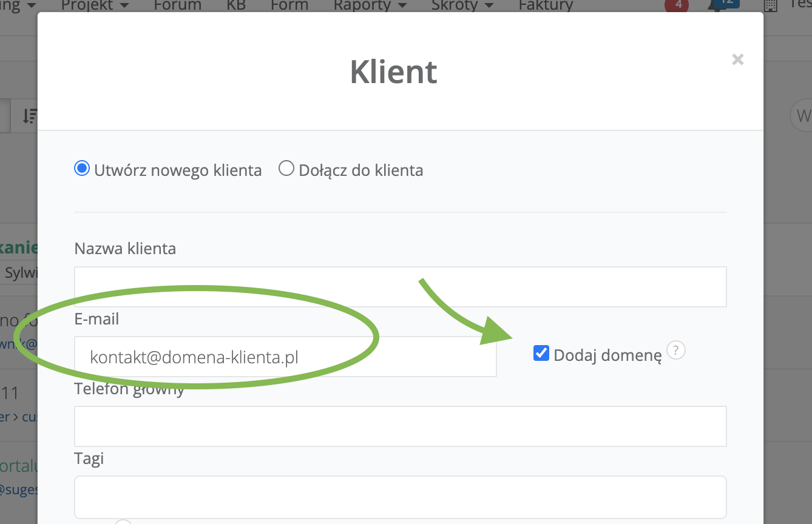Click inside the Tagi input field
Image resolution: width=812 pixels, height=524 pixels.
click(x=400, y=496)
